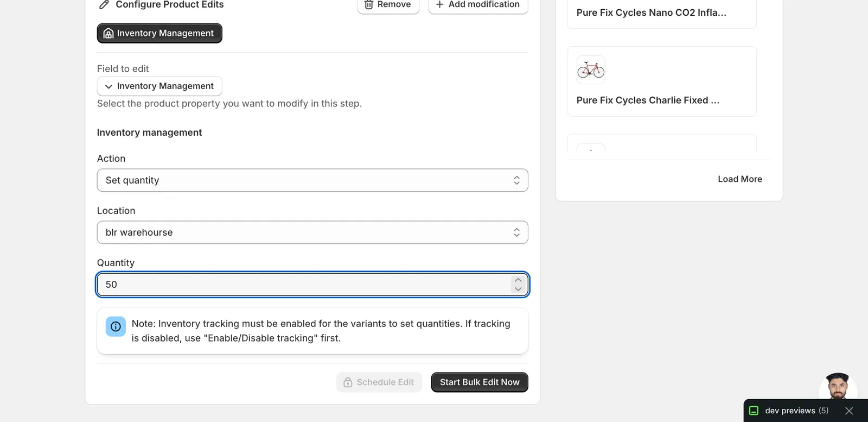868x422 pixels.
Task: Click Load More products
Action: coord(740,179)
